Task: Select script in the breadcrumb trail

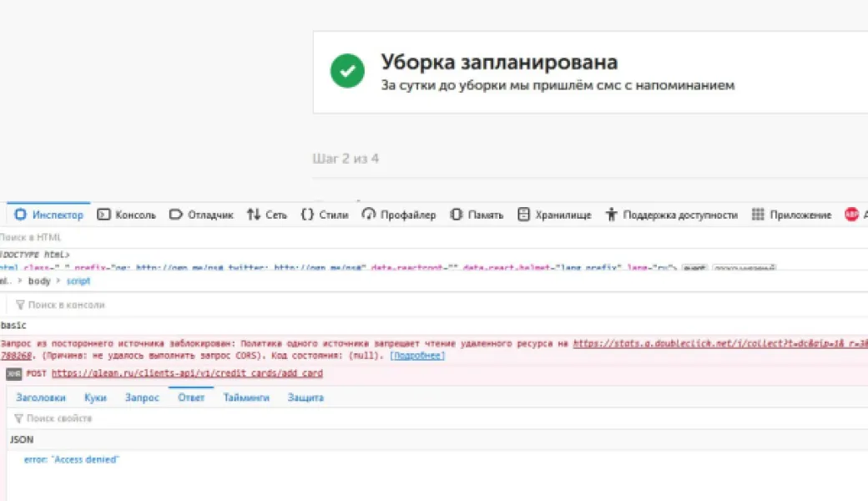Action: click(x=78, y=281)
